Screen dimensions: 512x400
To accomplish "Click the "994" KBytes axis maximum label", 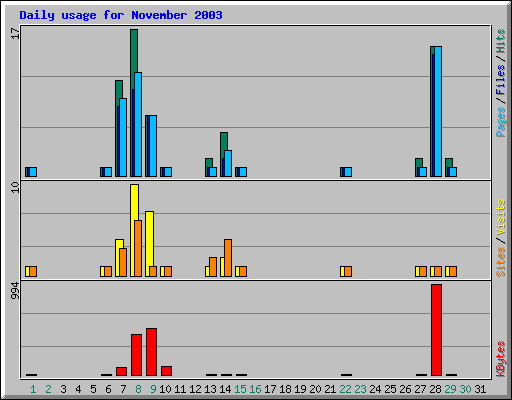I will [15, 291].
